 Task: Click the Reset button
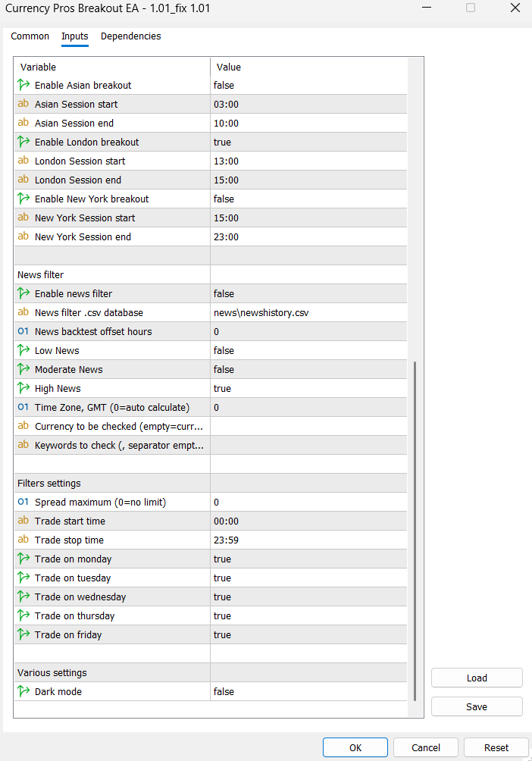coord(496,748)
